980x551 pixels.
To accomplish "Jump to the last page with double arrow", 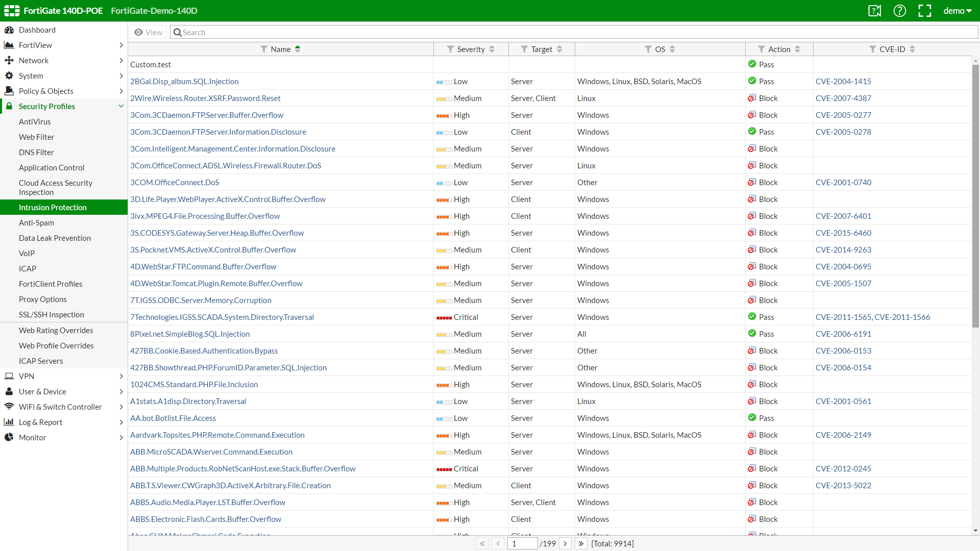I will 581,543.
